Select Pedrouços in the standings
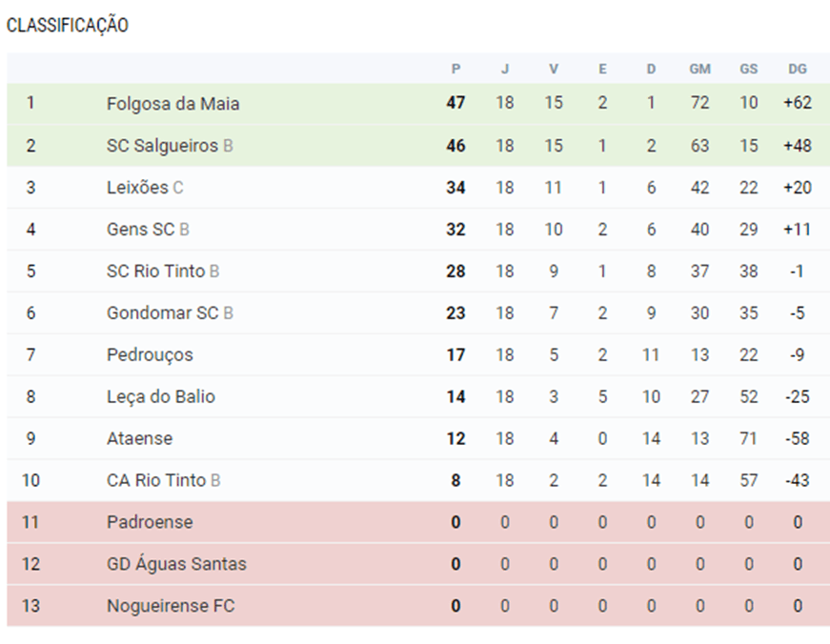The width and height of the screenshot is (830, 644). tap(150, 355)
